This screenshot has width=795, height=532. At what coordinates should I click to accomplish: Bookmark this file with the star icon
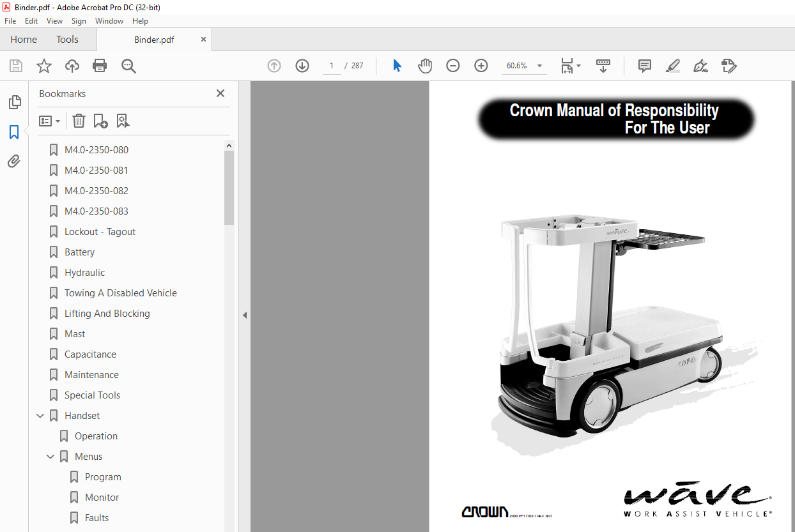pyautogui.click(x=44, y=66)
